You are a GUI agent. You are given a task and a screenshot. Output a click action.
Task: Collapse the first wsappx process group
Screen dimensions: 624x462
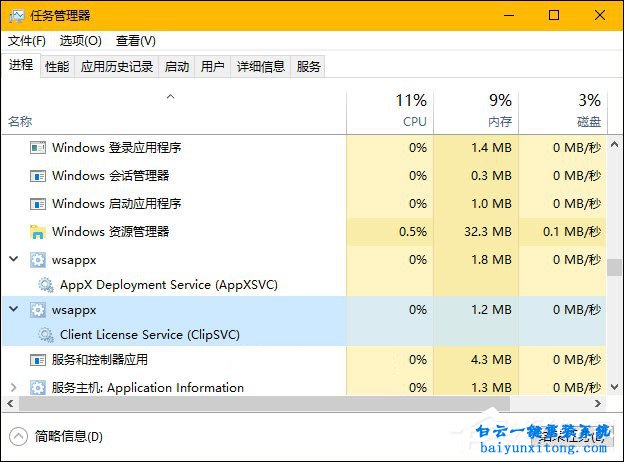point(14,259)
